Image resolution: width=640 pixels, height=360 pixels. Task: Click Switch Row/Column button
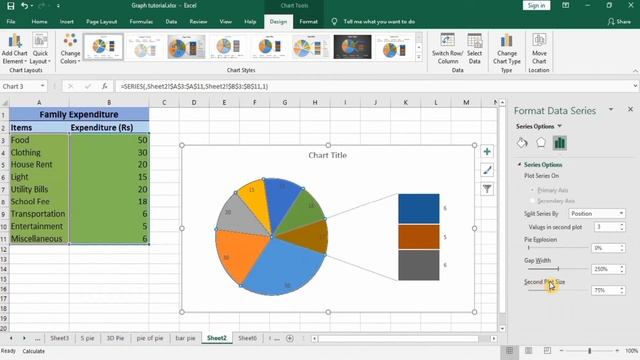(x=447, y=49)
